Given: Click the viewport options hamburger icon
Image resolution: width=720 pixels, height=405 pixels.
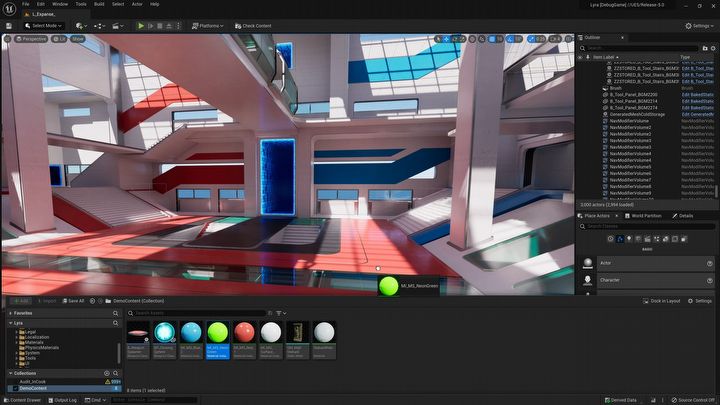Looking at the screenshot, I should click(9, 39).
